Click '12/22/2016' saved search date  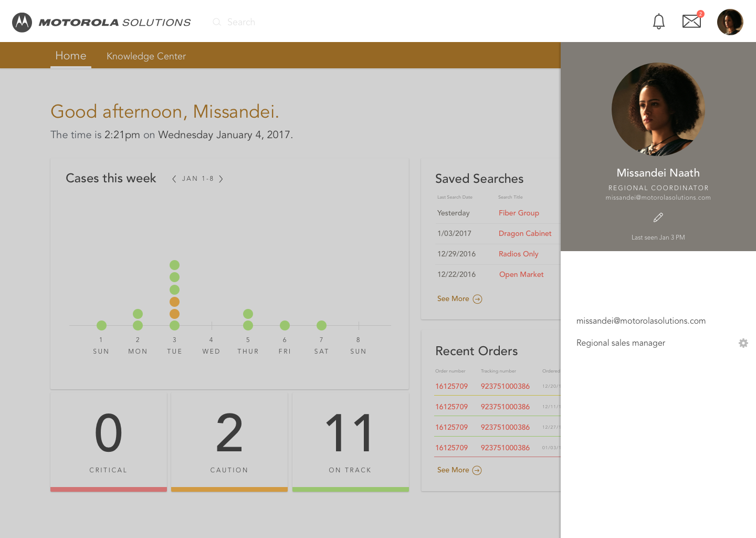point(456,274)
